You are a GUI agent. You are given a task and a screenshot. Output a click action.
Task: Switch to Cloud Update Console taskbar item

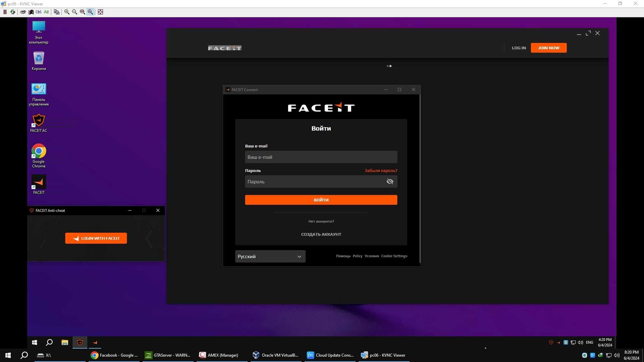tap(330, 355)
